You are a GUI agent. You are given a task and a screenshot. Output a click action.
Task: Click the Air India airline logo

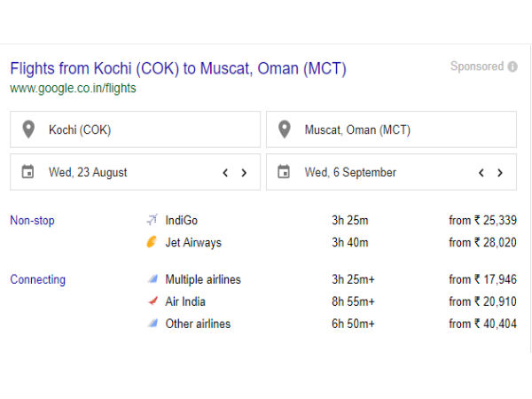[152, 301]
